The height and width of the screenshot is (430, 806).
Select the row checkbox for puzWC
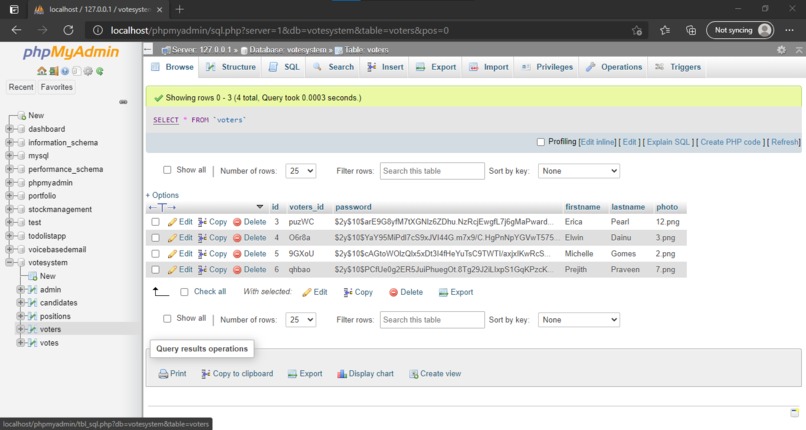(155, 222)
